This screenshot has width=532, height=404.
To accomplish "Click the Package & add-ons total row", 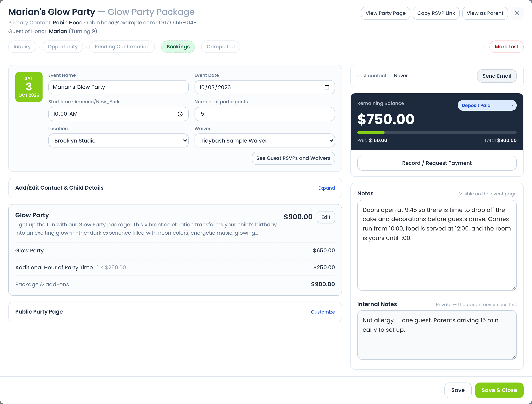I will click(x=175, y=284).
